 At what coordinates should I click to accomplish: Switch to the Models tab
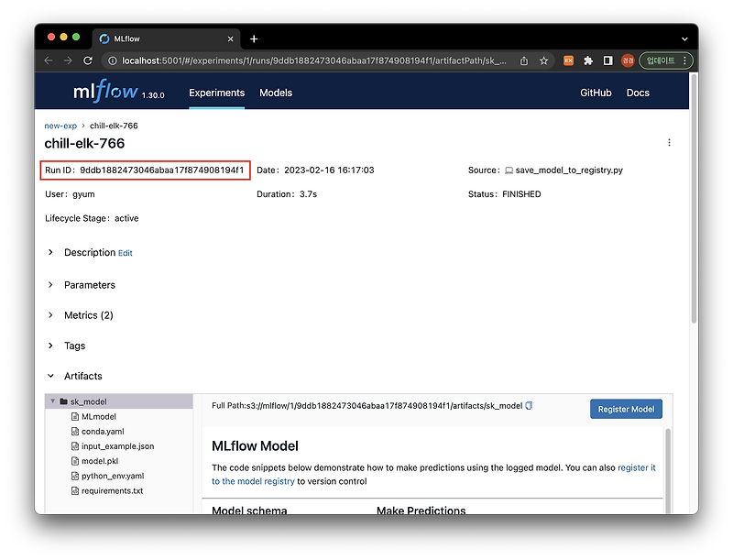(x=276, y=93)
